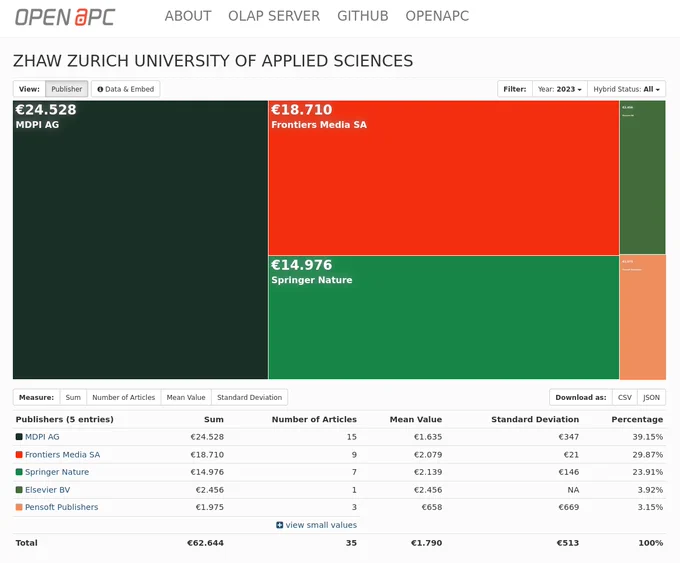Click the Elsevier BV color swatch
The width and height of the screenshot is (680, 563).
click(19, 490)
